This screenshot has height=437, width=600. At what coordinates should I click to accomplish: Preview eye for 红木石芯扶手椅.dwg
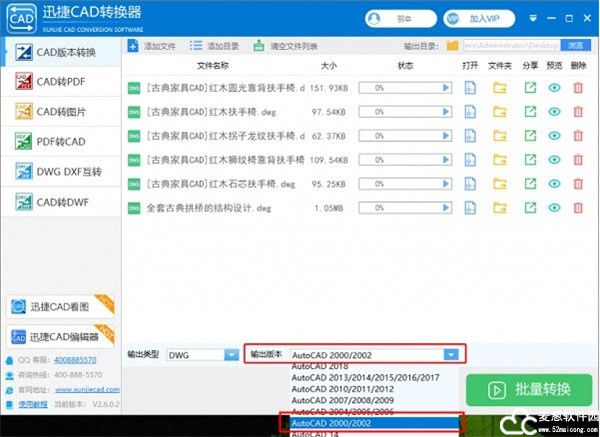(x=554, y=184)
